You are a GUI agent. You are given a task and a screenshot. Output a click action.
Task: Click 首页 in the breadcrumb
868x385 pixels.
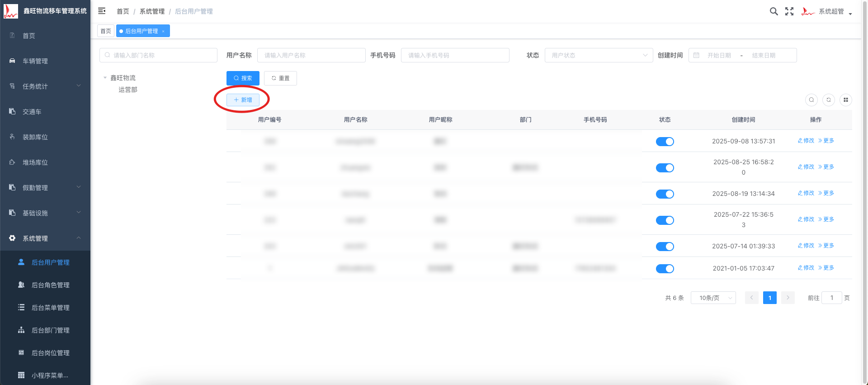(x=123, y=11)
